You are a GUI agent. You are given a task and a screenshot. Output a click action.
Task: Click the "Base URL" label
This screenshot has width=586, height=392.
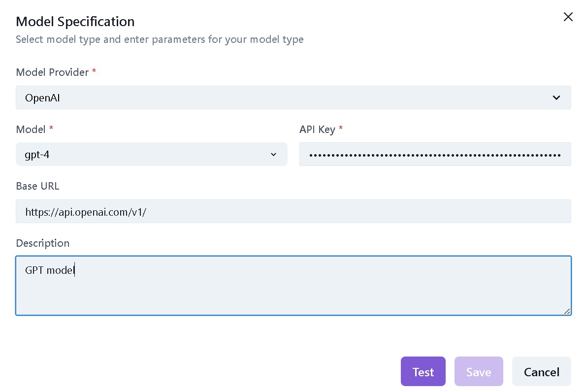pos(37,186)
